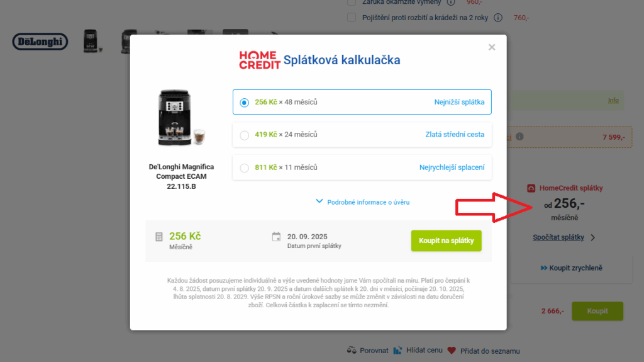Select the 256 Kč × 48 měsíců option
The width and height of the screenshot is (644, 362).
click(362, 102)
